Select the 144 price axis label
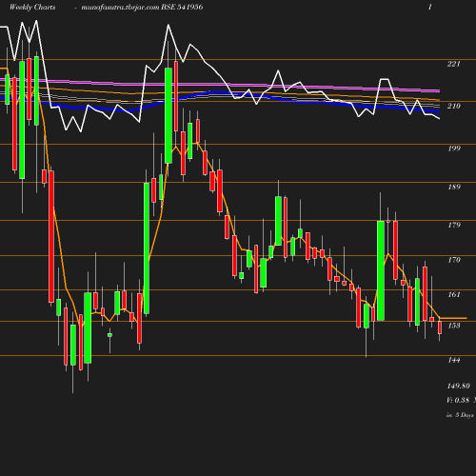Viewport: 476px width, 476px height. pyautogui.click(x=454, y=360)
